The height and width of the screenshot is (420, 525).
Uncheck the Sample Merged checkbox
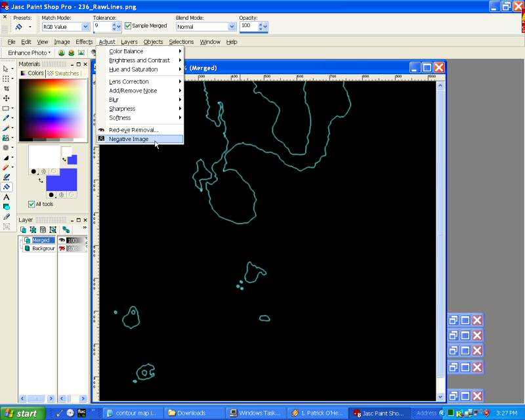(128, 26)
